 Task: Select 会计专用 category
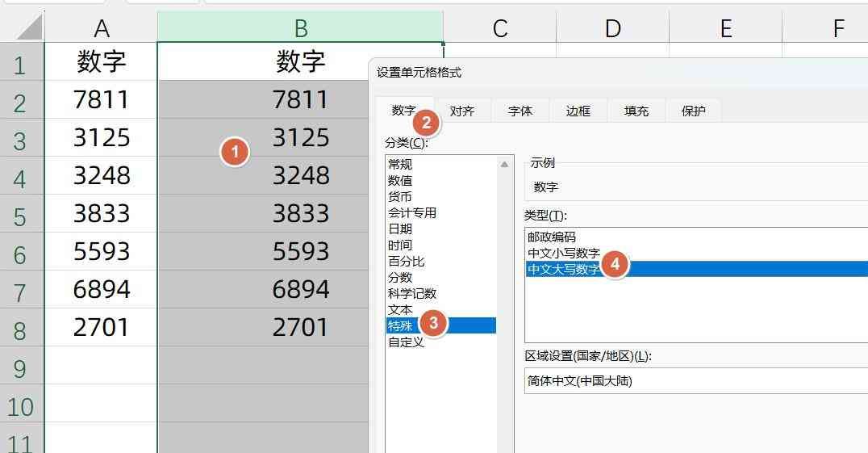(441, 212)
